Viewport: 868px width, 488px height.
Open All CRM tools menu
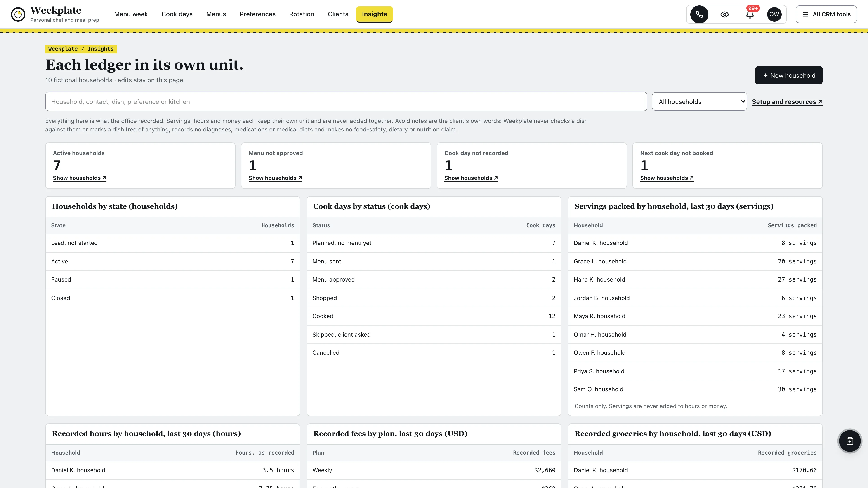click(826, 14)
